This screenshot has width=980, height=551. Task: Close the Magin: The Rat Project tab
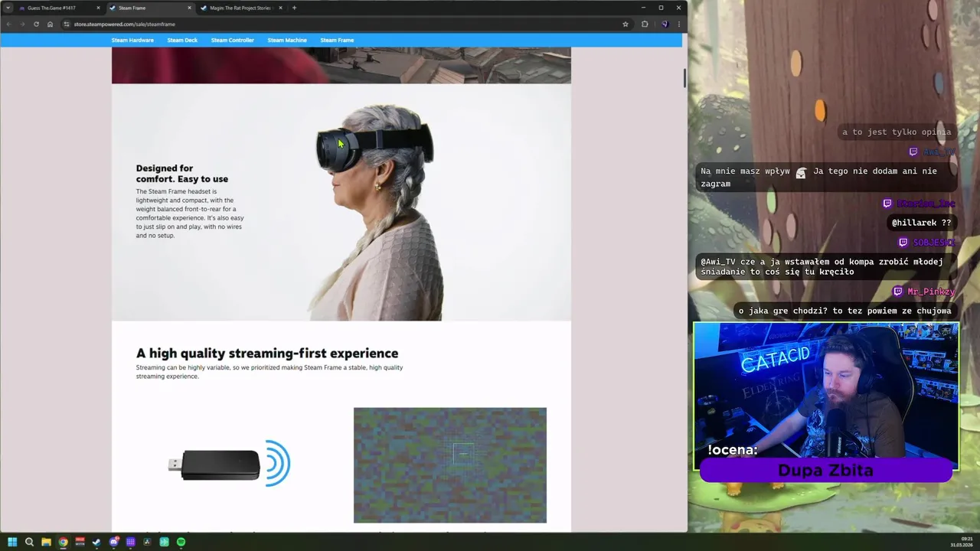280,8
